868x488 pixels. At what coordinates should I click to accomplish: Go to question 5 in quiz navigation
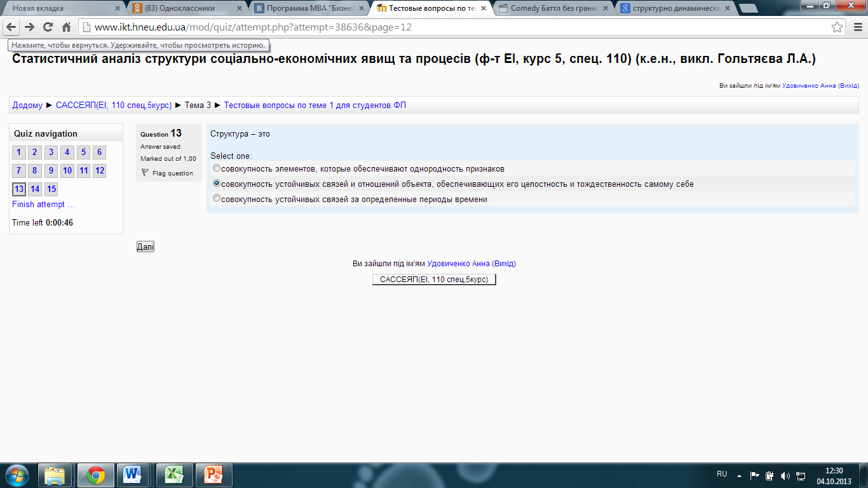[84, 152]
